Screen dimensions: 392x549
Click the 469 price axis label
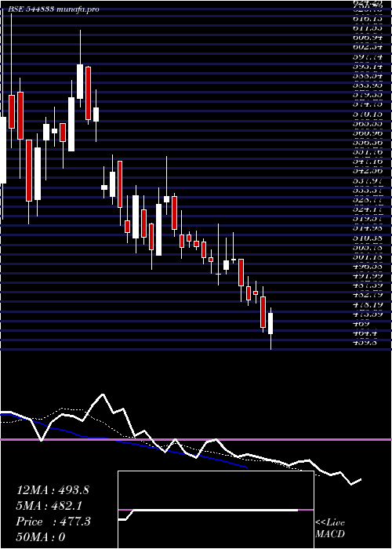(360, 324)
